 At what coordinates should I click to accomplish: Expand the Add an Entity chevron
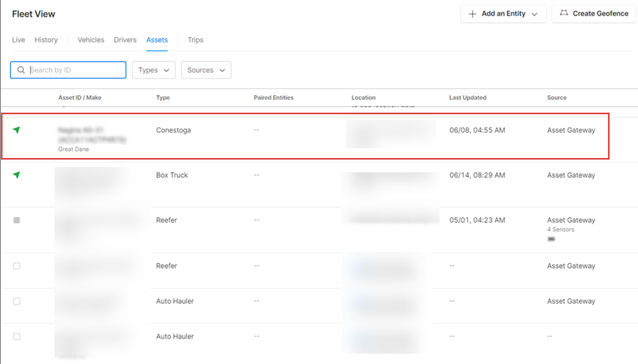534,14
